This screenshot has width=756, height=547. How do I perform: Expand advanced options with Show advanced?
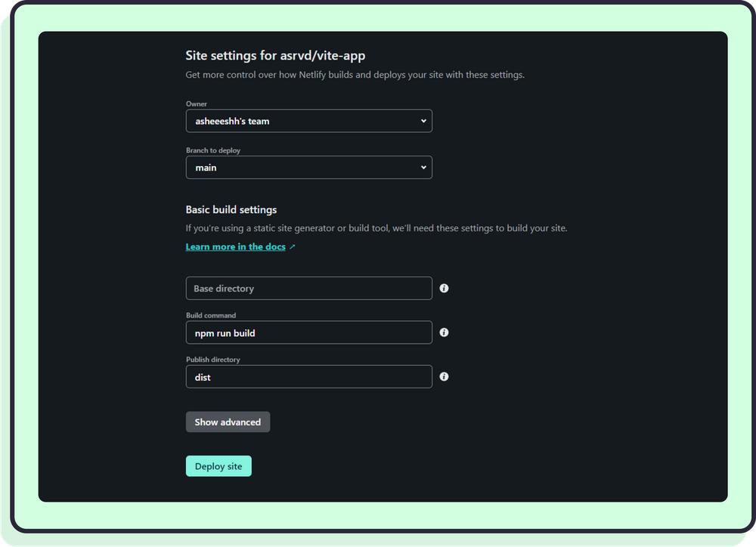tap(228, 422)
